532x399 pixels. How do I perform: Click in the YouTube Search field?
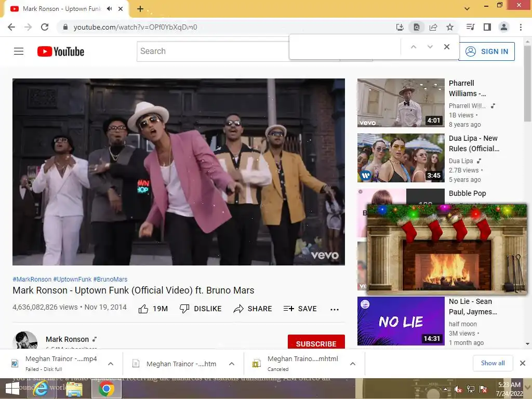(x=213, y=51)
